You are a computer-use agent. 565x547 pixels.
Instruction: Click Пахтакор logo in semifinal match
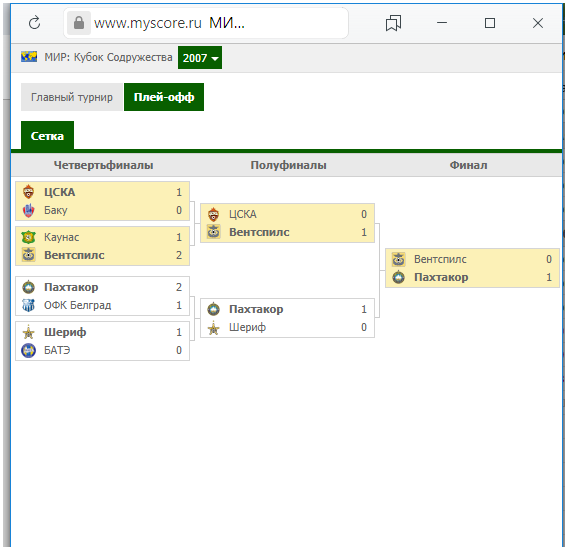coord(214,309)
